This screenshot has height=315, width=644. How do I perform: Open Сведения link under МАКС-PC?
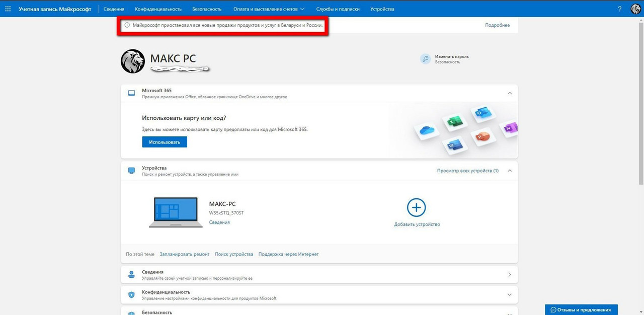pyautogui.click(x=219, y=222)
